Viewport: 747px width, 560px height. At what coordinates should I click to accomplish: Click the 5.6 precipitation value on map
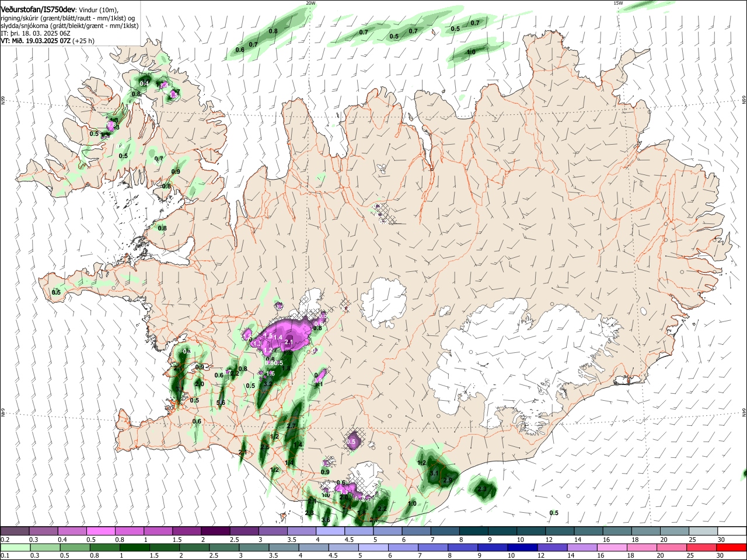point(221,403)
